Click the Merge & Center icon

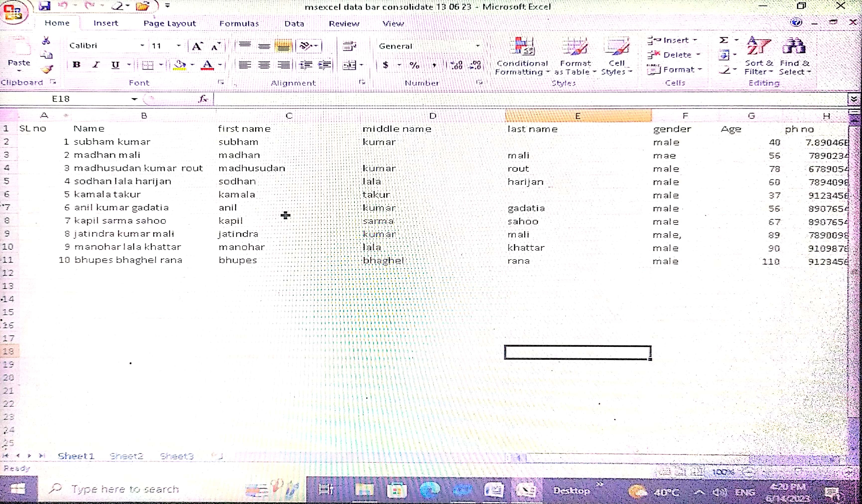349,65
